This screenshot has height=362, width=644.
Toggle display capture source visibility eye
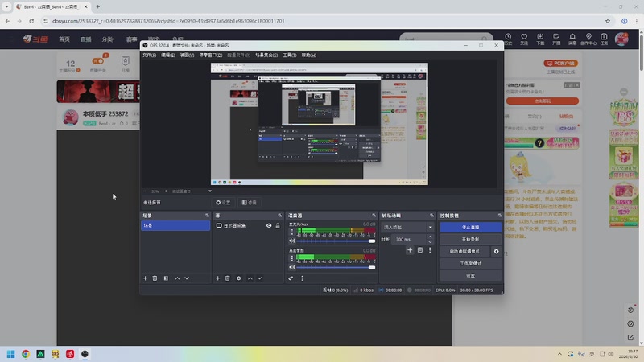pyautogui.click(x=269, y=226)
